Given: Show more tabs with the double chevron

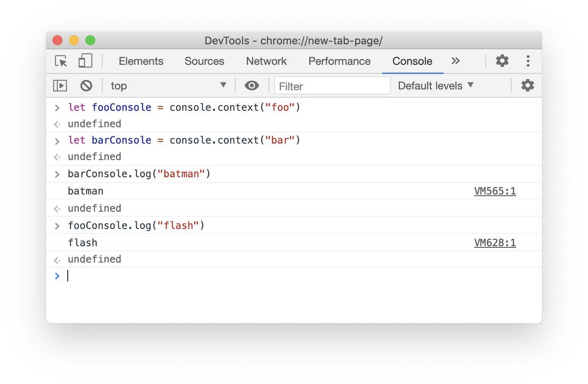Looking at the screenshot, I should tap(456, 61).
